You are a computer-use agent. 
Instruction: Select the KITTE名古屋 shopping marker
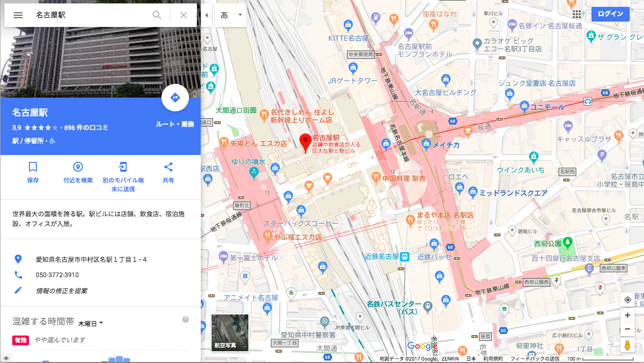[x=348, y=25]
